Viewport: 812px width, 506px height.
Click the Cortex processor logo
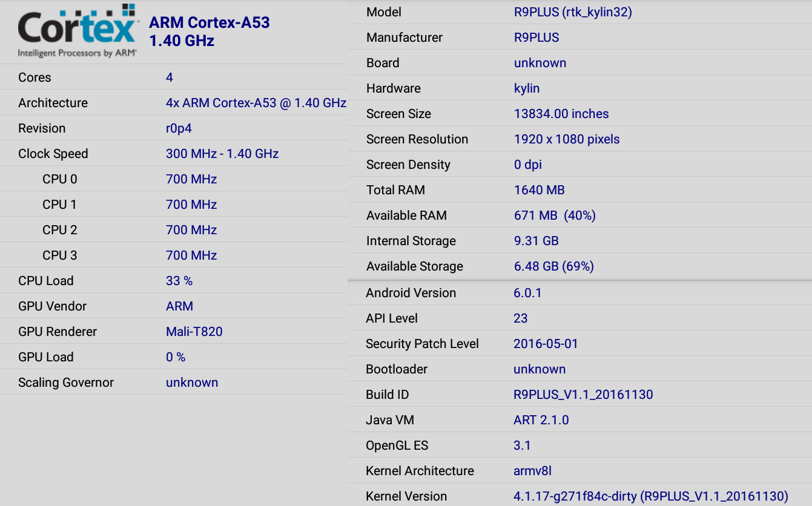78,31
